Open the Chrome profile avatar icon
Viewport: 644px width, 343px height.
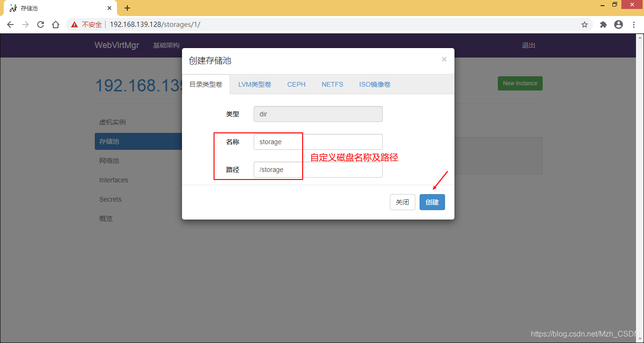coord(619,24)
